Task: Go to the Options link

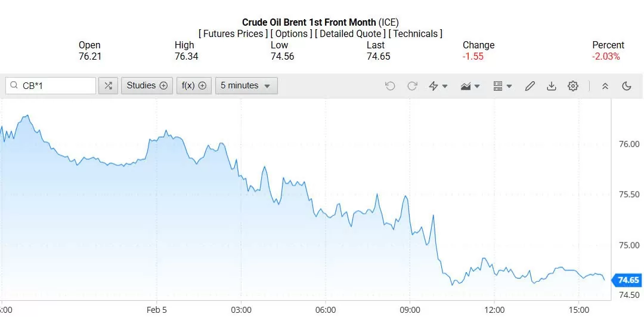Action: 292,33
